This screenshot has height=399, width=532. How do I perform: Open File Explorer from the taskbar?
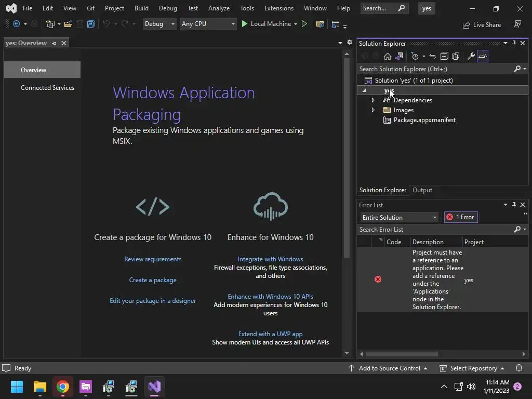[39, 387]
